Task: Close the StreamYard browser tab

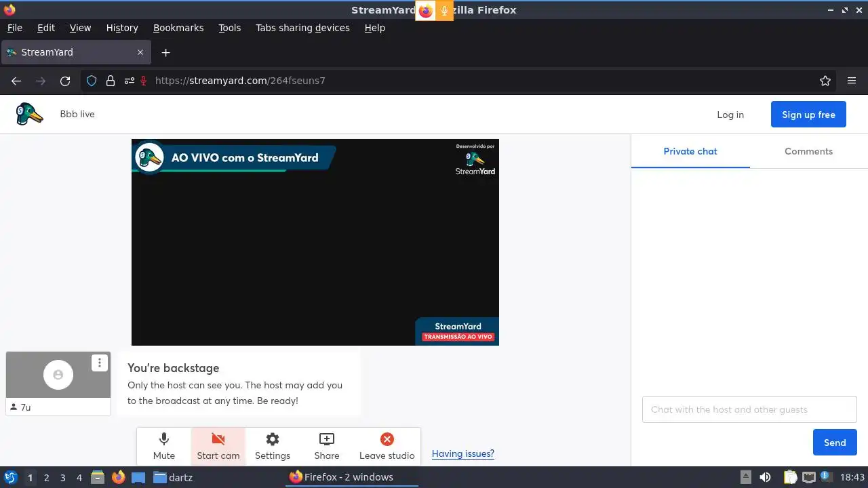Action: coord(140,52)
